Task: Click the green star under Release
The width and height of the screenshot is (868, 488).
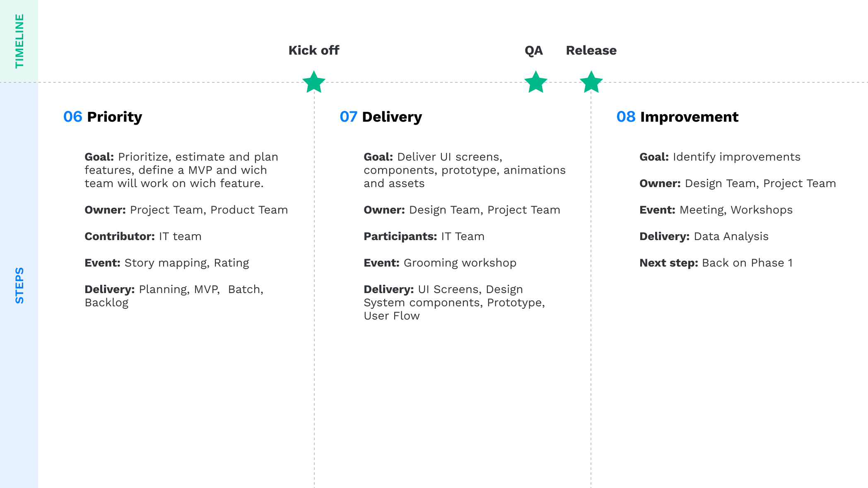Action: (591, 82)
